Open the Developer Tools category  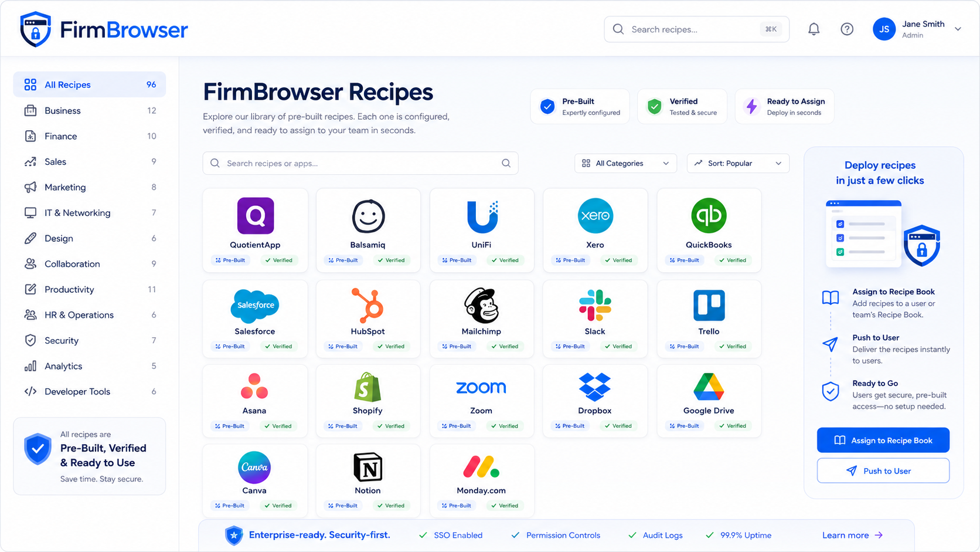[90, 391]
